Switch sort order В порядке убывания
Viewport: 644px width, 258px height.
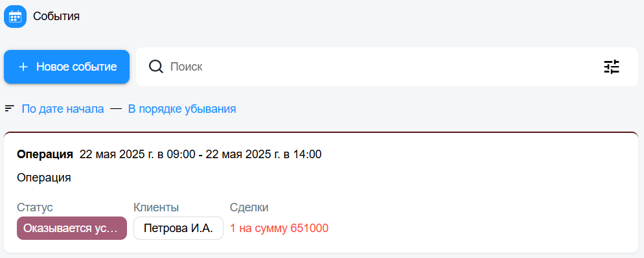tap(182, 109)
